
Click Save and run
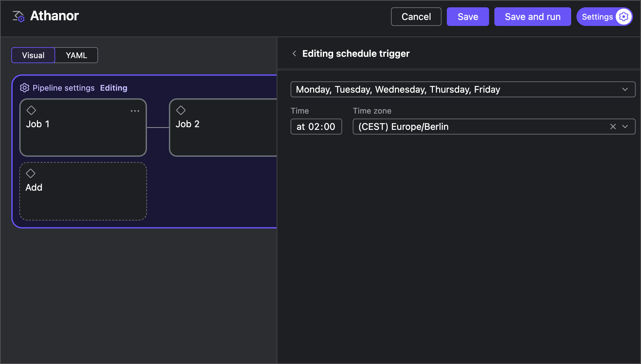pos(532,17)
